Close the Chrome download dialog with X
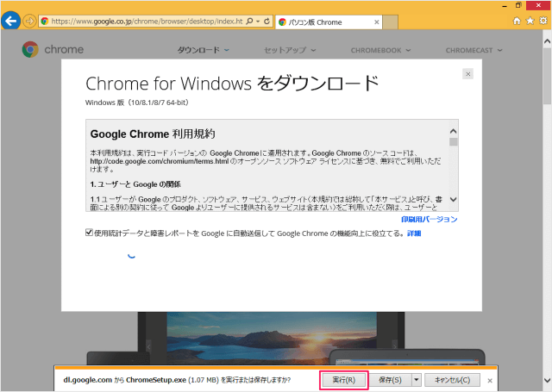 (467, 75)
